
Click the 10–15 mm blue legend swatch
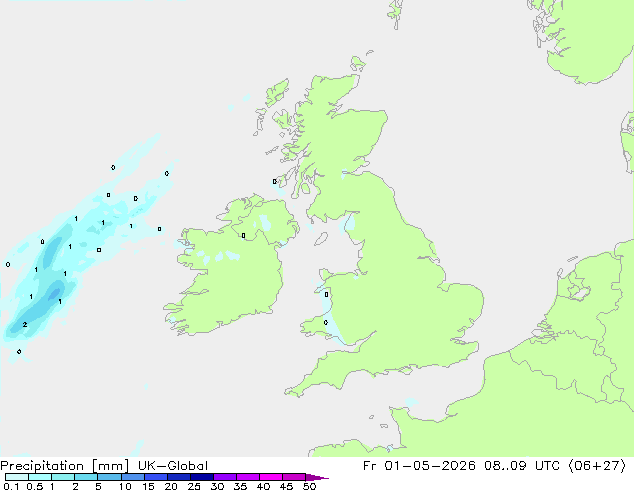(133, 477)
